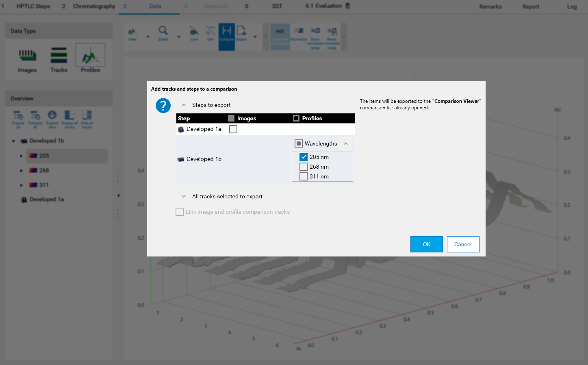Select the Tracks data type icon
588x365 pixels.
tap(59, 59)
